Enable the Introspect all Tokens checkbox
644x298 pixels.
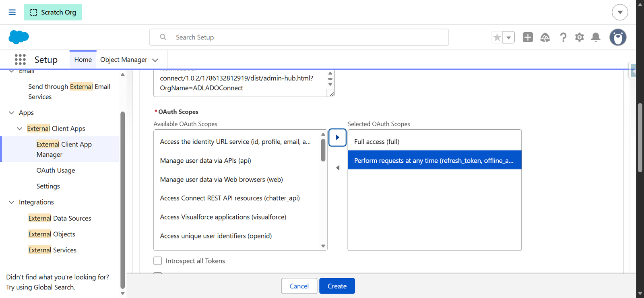point(158,261)
